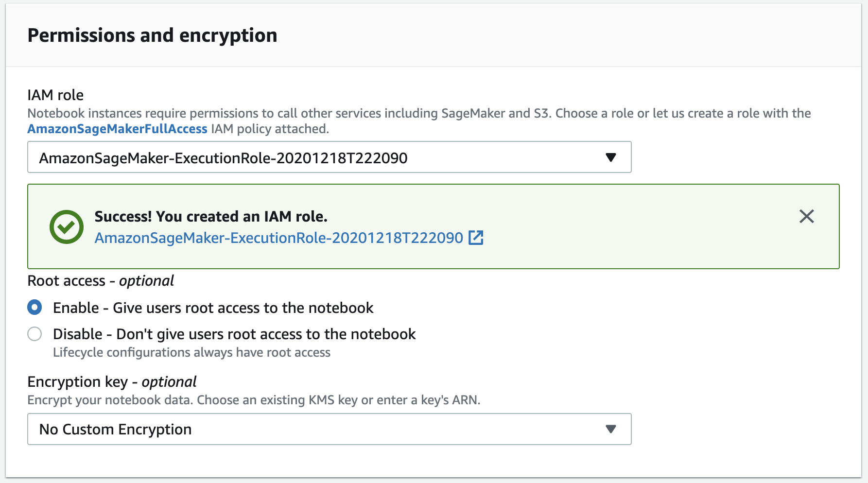Click the 'IAM role' field label
The height and width of the screenshot is (483, 868).
pyautogui.click(x=55, y=95)
